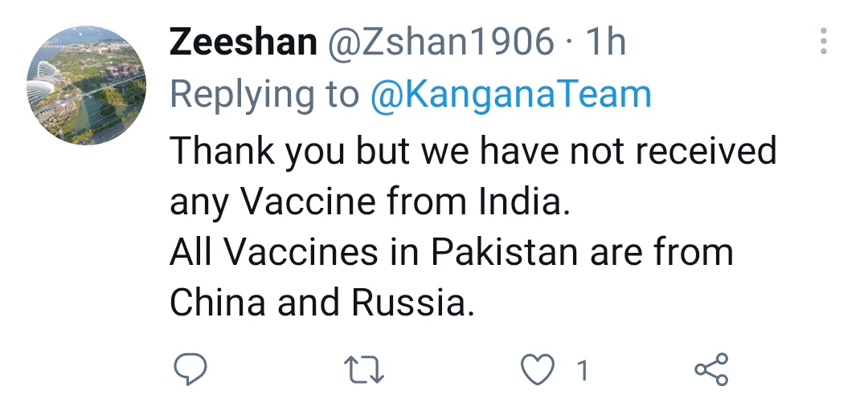This screenshot has width=868, height=407.
Task: Open the Zeeshan display name profile
Action: tap(243, 42)
